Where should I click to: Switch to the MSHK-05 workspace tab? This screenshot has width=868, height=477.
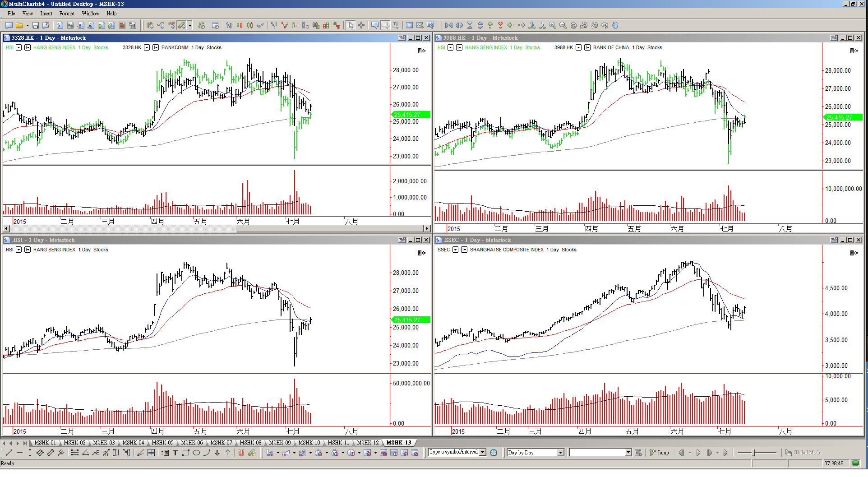point(162,443)
